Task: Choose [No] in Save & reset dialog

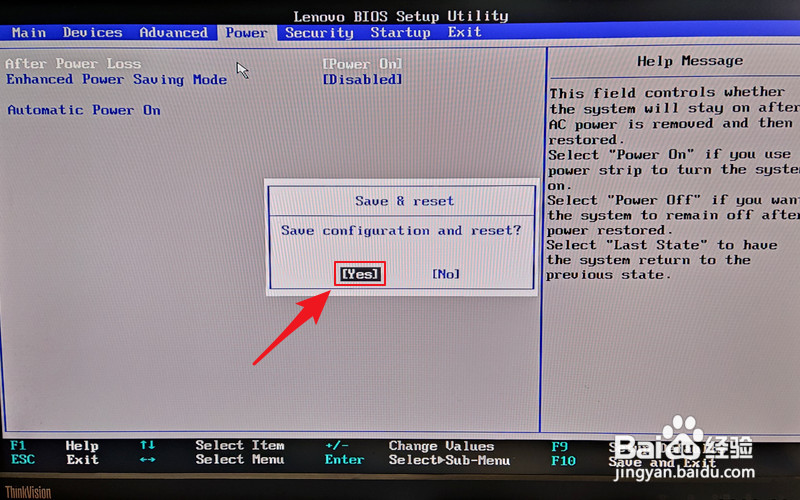Action: [446, 274]
